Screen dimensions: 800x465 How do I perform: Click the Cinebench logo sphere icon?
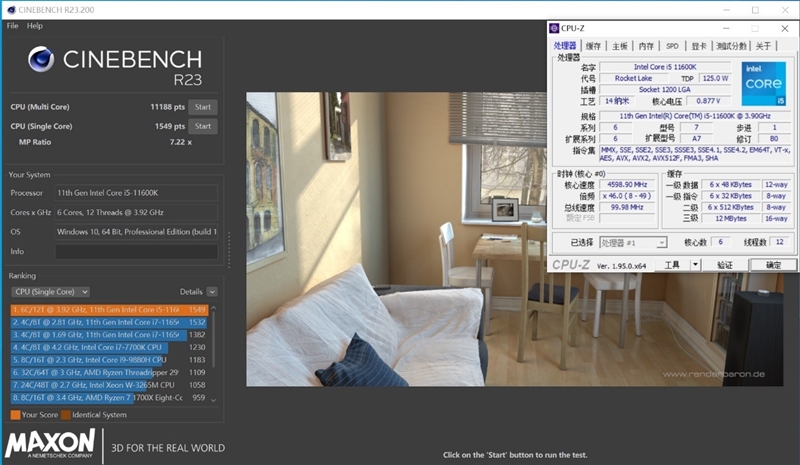click(41, 59)
